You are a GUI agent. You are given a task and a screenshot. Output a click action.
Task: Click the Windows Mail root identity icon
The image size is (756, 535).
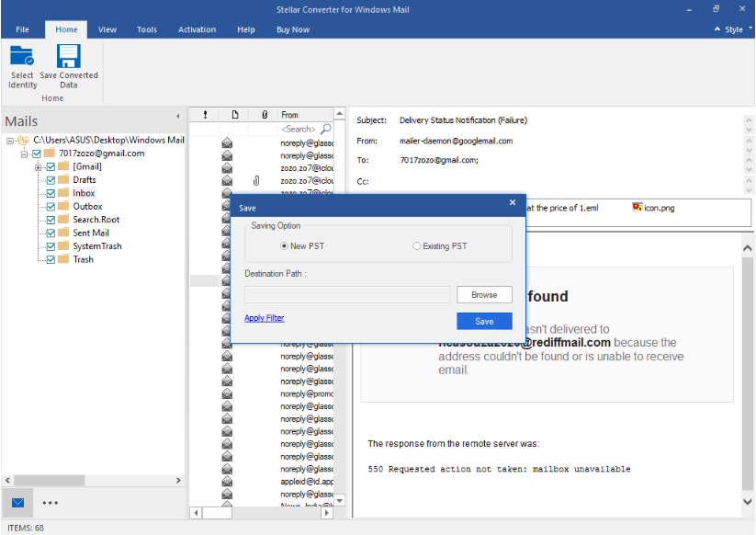point(24,141)
